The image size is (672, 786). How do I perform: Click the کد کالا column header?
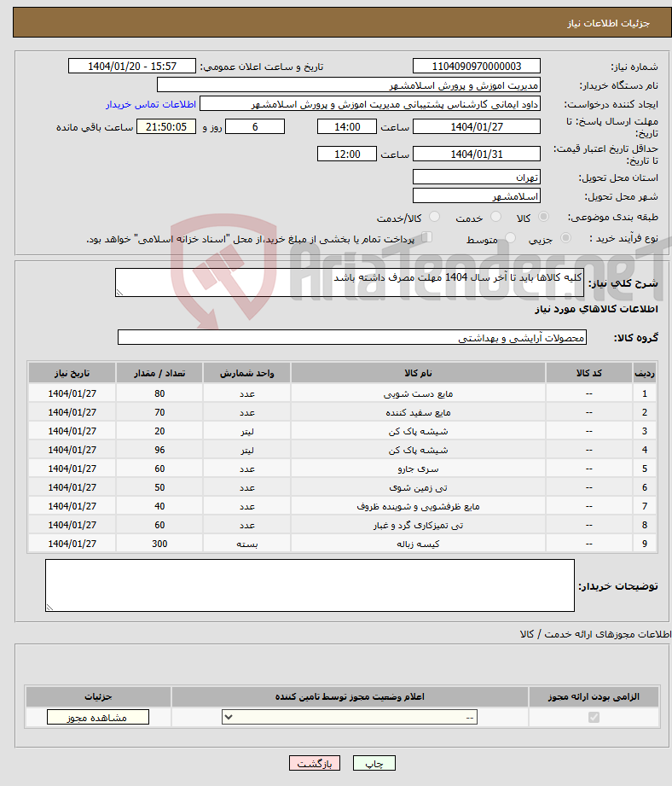[589, 374]
